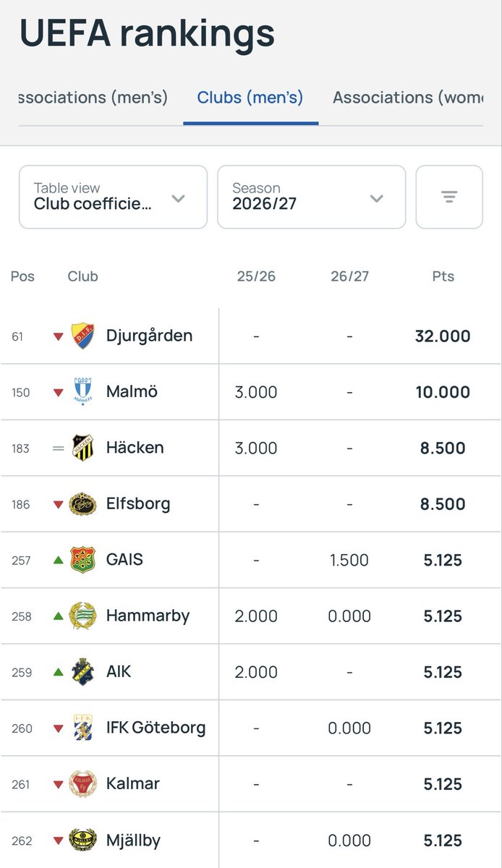Click the Hammarby club crest
This screenshot has width=502, height=868.
(x=82, y=616)
